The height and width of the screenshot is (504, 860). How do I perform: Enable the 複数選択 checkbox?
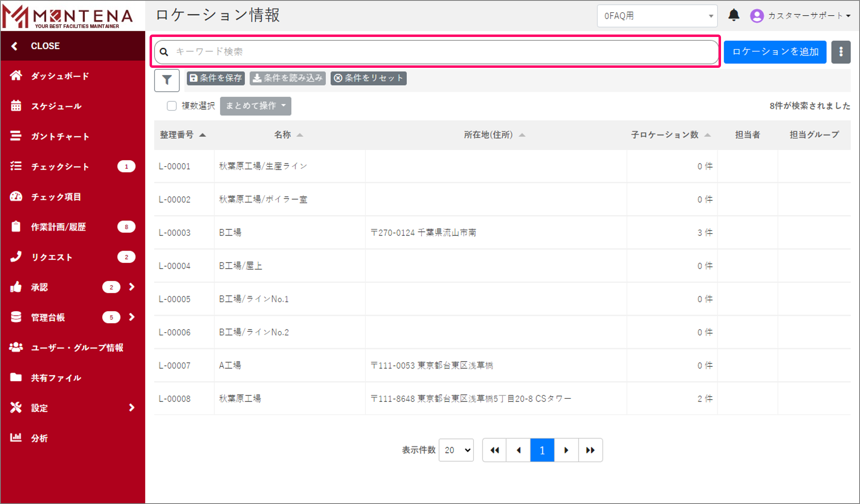[172, 106]
